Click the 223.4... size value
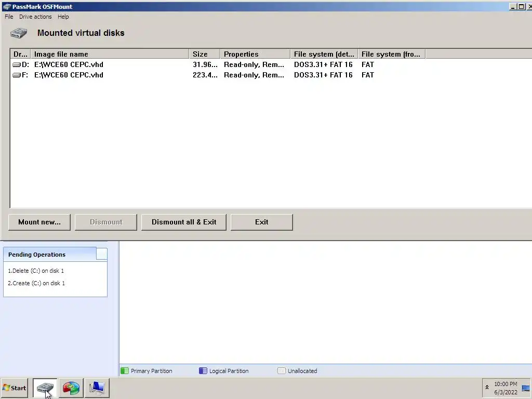Screen dimensions: 532x399 (205, 75)
